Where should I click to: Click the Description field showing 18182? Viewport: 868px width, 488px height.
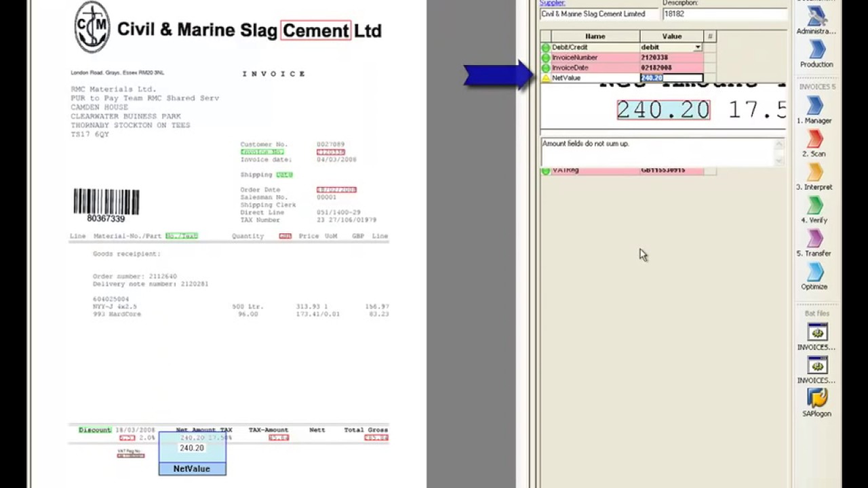click(724, 14)
